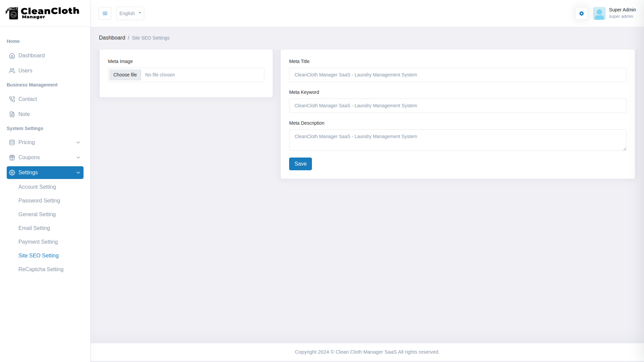This screenshot has width=644, height=362.
Task: Open the English language dropdown
Action: 130,13
